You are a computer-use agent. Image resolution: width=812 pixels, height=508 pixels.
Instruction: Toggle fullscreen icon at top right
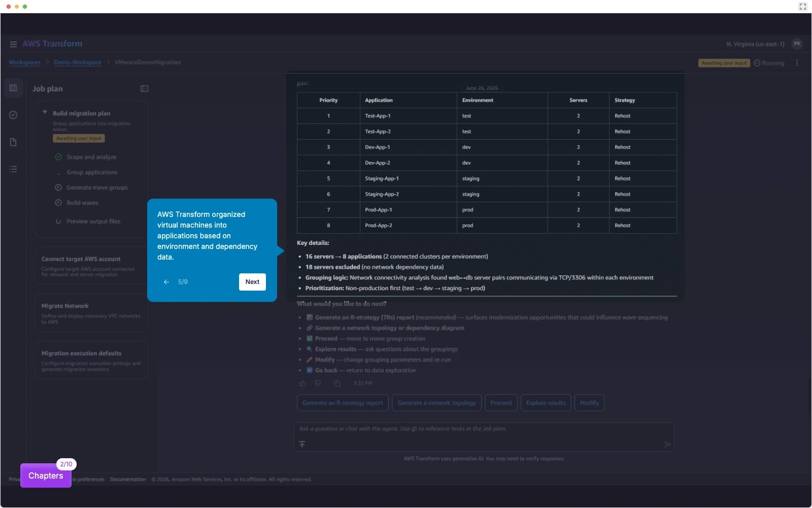802,7
